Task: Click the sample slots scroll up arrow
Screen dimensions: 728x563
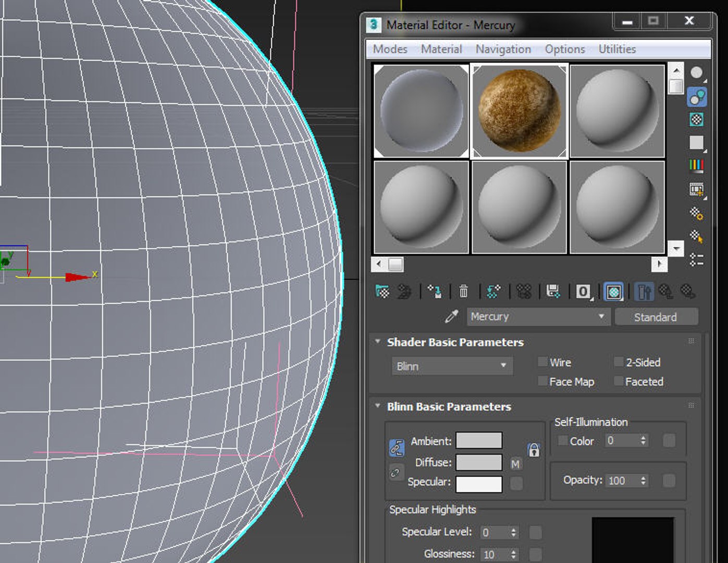Action: [x=676, y=70]
